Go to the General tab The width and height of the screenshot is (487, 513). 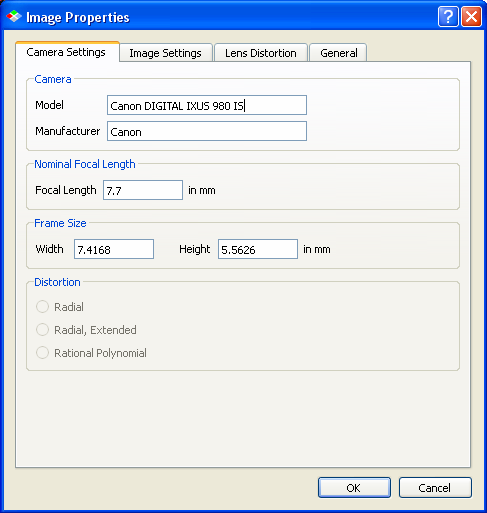pos(338,53)
